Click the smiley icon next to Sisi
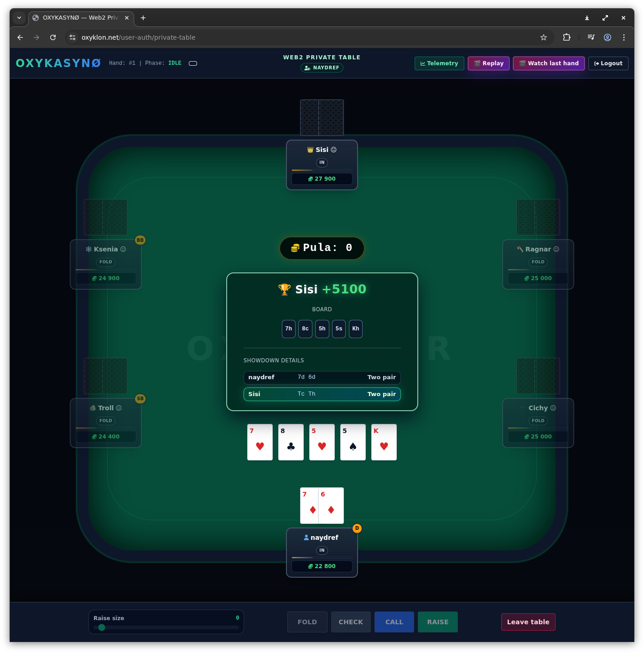Screen dimensions: 644x653 click(x=334, y=150)
